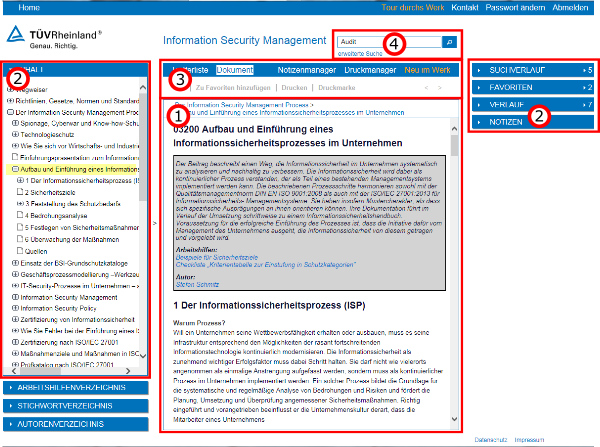Click the TÜV Rheinland logo

point(54,38)
